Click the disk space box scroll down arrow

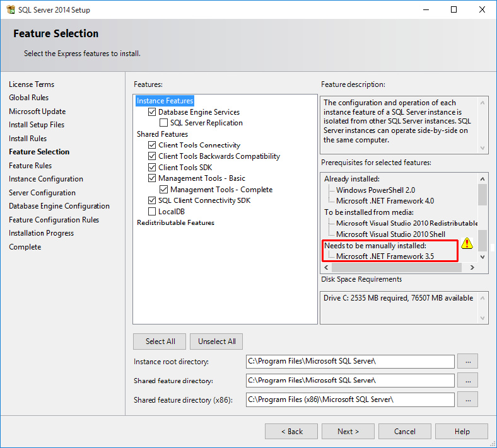click(x=482, y=318)
